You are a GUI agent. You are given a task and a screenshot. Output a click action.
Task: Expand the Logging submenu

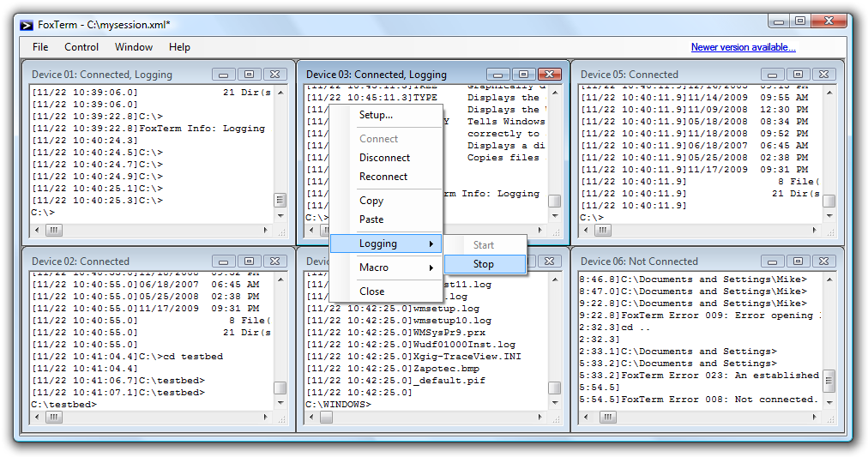[x=386, y=244]
